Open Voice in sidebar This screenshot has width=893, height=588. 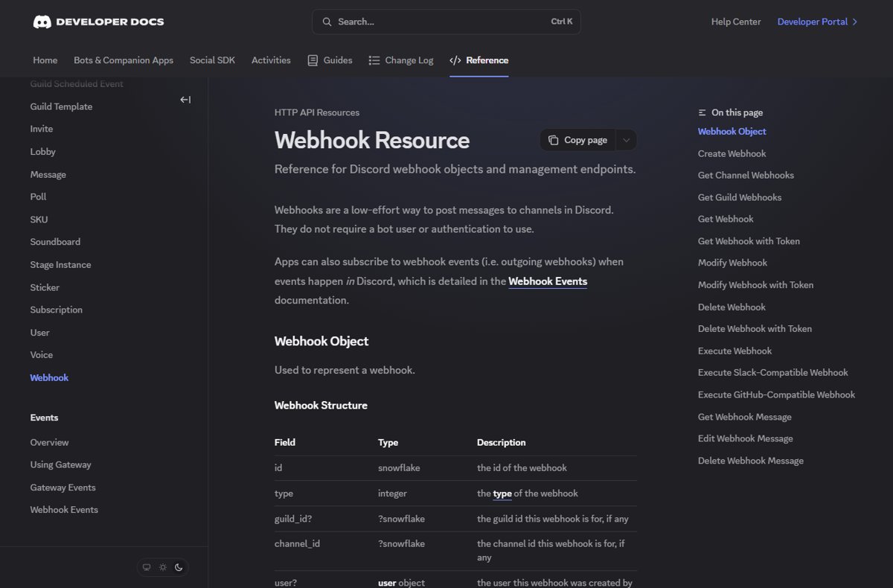pyautogui.click(x=42, y=355)
